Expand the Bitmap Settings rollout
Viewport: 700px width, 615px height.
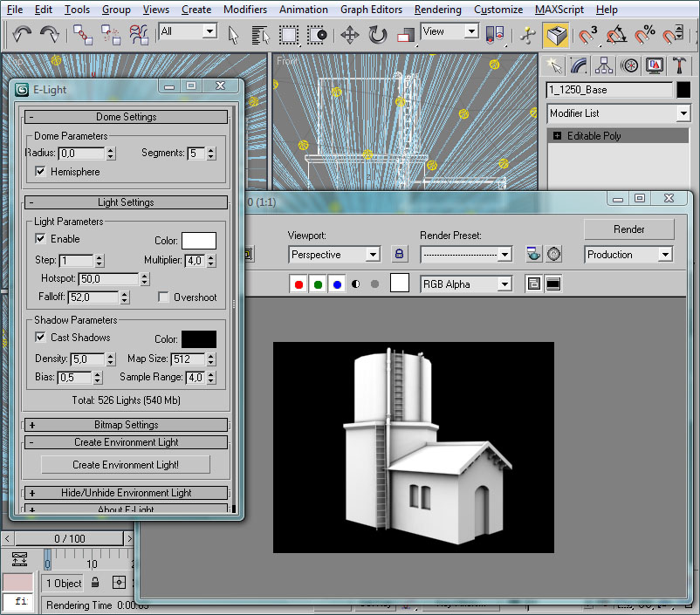coord(127,425)
